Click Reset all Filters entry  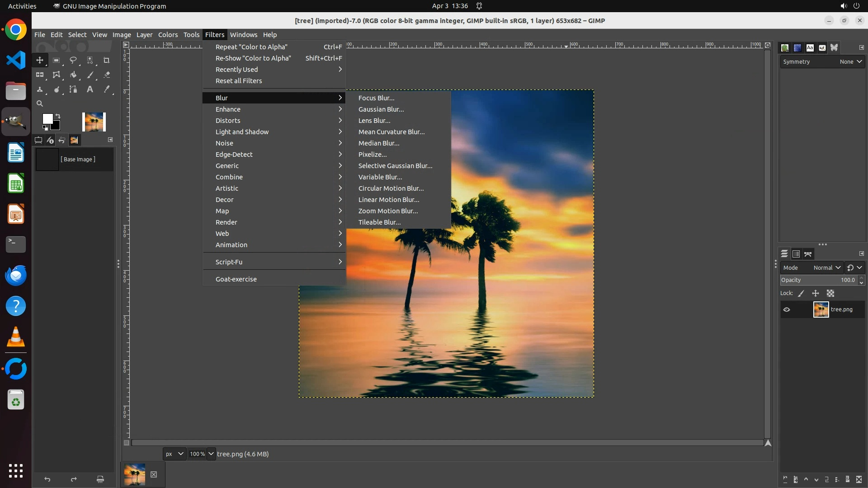[x=239, y=81]
